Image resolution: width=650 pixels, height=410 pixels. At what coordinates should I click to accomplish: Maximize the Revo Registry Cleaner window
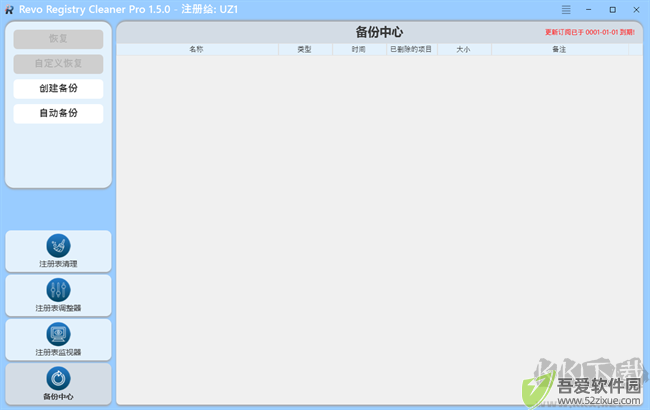(612, 10)
